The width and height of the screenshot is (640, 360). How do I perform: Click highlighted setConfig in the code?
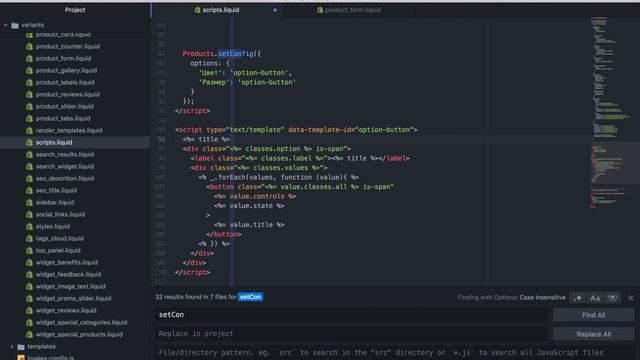[236, 53]
